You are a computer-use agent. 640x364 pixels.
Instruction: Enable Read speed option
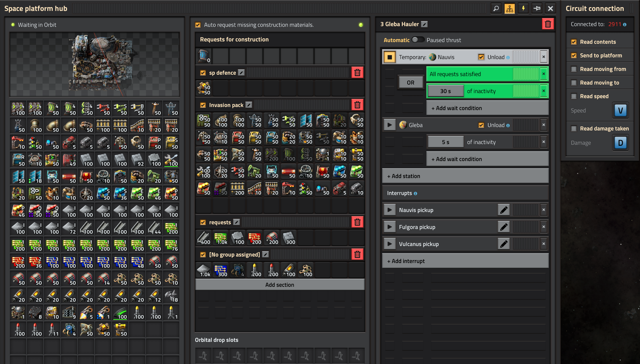click(x=574, y=96)
